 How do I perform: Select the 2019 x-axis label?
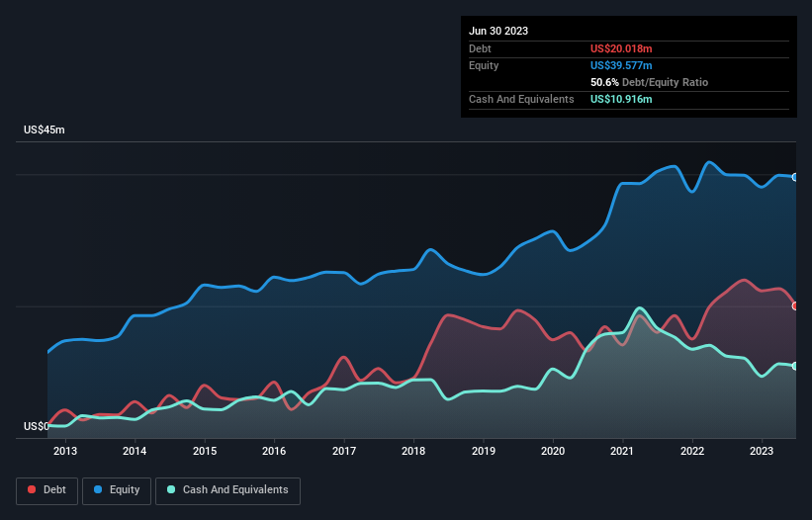pyautogui.click(x=484, y=451)
